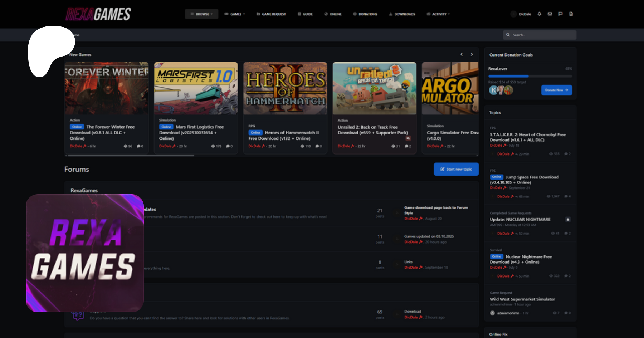Open the notifications bell icon

539,14
